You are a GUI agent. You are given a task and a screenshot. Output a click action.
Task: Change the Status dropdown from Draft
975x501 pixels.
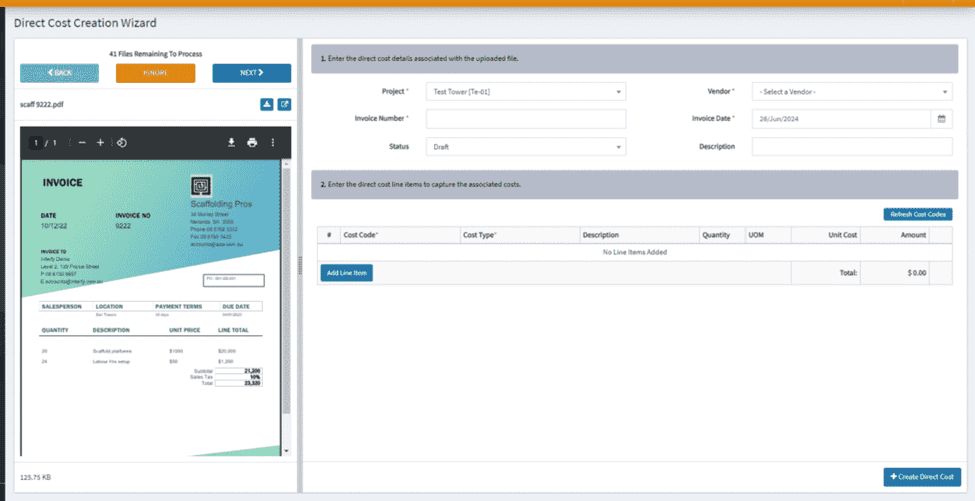pos(525,147)
